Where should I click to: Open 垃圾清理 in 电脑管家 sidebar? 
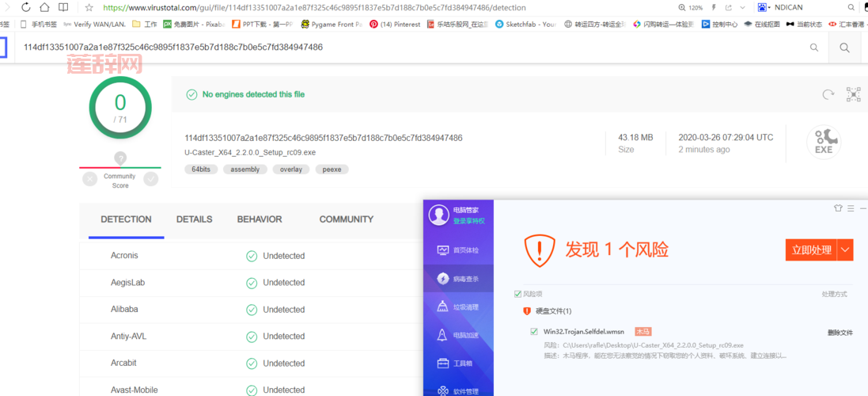pyautogui.click(x=458, y=307)
